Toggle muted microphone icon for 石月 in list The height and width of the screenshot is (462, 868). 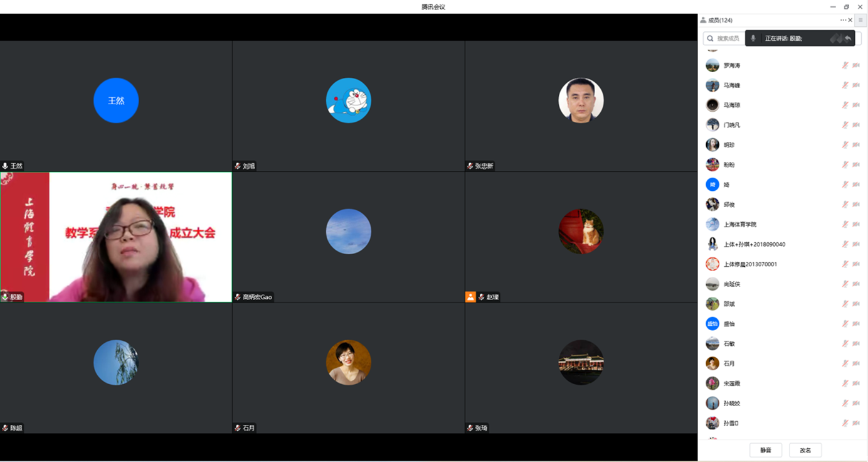[845, 363]
